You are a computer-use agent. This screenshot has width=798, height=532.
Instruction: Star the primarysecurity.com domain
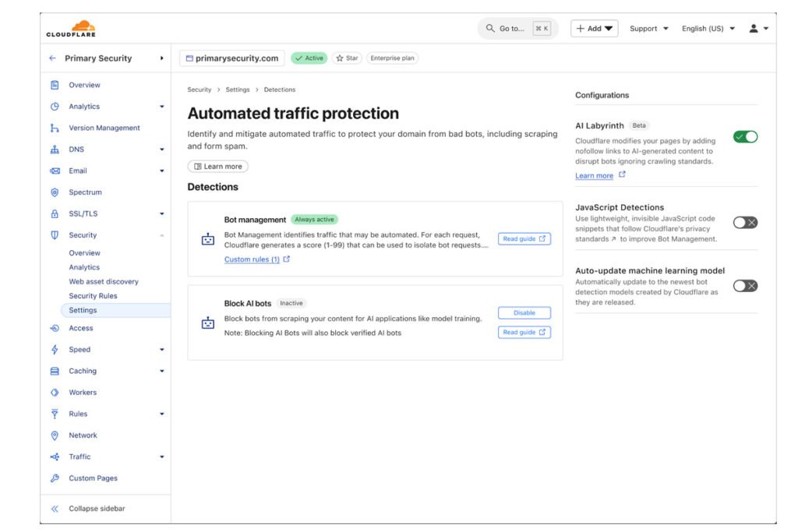pos(347,58)
